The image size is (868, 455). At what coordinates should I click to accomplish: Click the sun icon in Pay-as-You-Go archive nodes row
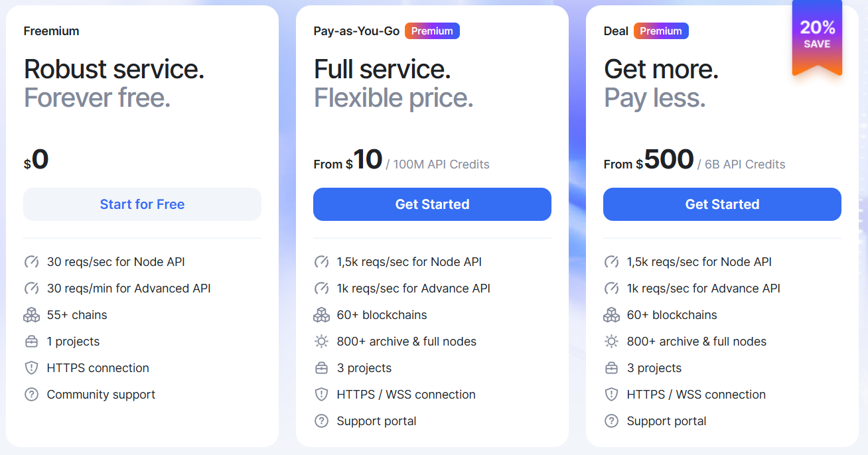coord(321,342)
